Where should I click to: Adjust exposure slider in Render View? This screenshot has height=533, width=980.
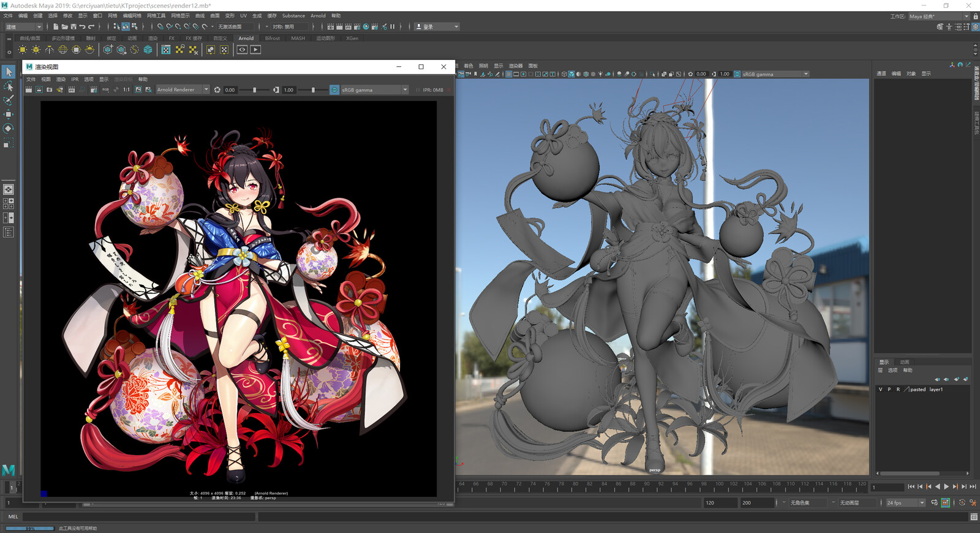coord(255,90)
